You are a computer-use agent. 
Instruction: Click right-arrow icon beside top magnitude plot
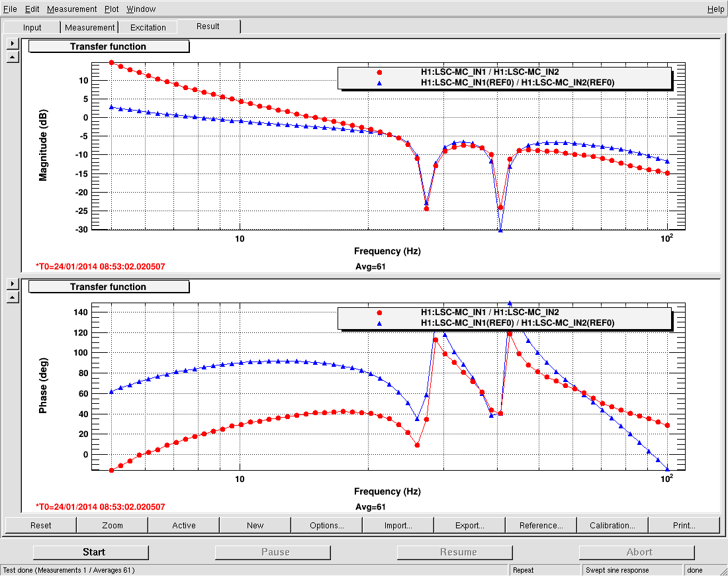(12, 44)
